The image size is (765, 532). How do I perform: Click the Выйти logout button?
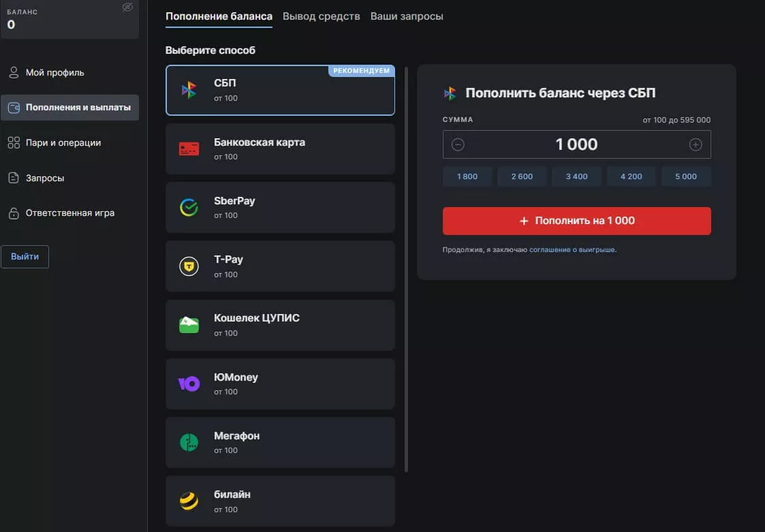[25, 257]
